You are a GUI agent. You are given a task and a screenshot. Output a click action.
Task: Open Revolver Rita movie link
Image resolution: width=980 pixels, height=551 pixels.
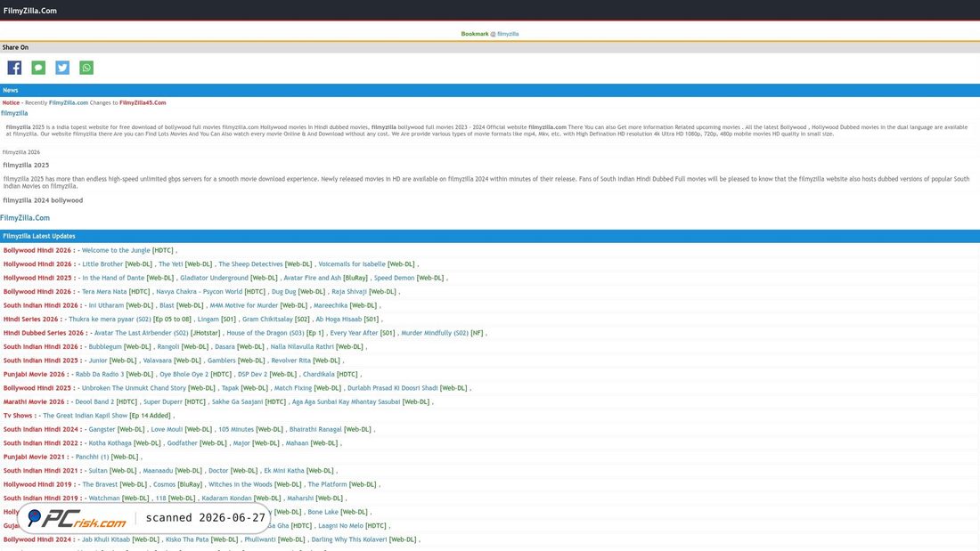point(290,361)
